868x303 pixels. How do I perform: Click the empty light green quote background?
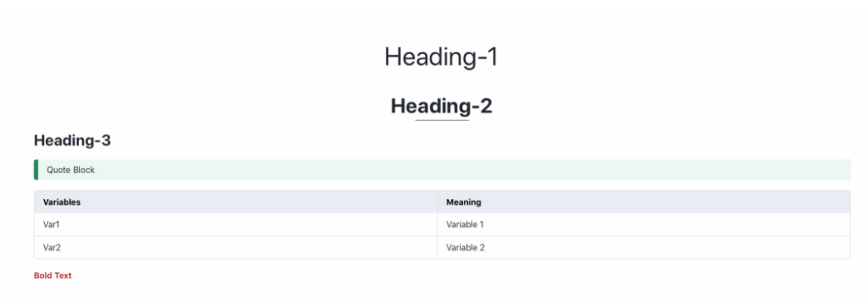(472, 170)
